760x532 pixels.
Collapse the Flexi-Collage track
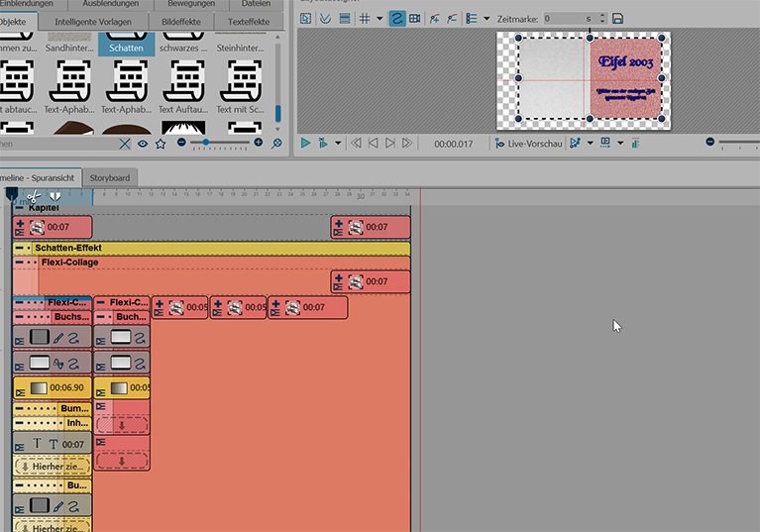click(20, 263)
